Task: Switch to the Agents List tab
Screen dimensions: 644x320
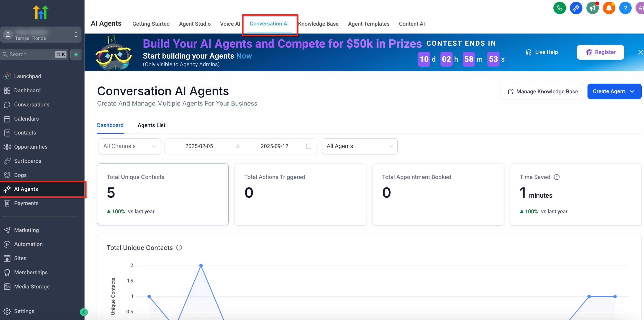Action: [x=151, y=125]
